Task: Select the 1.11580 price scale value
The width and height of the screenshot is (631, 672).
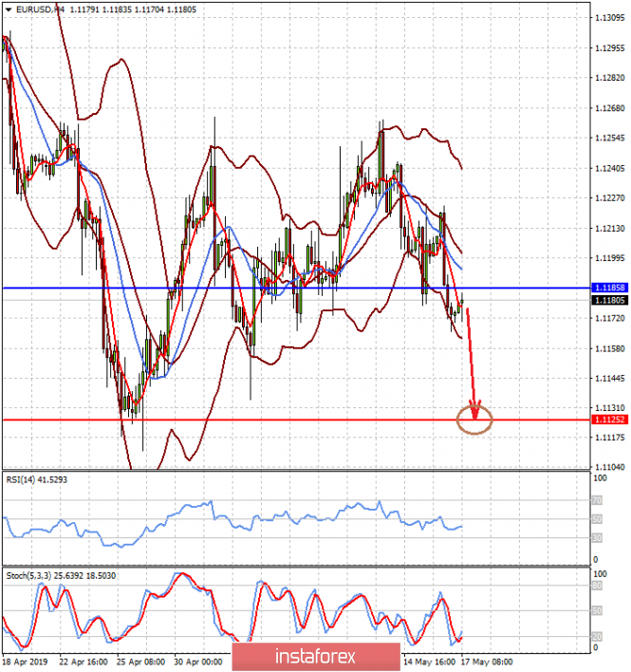Action: coord(610,348)
